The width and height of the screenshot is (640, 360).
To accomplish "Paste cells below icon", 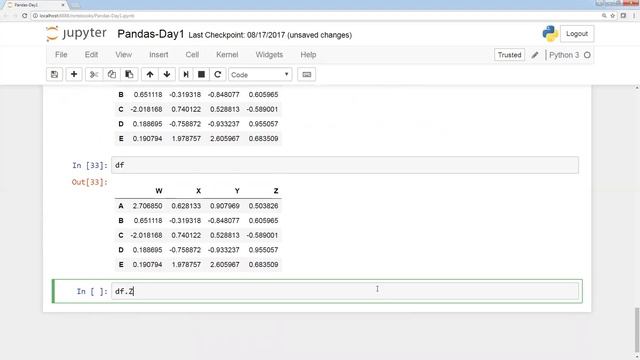I will [x=129, y=75].
